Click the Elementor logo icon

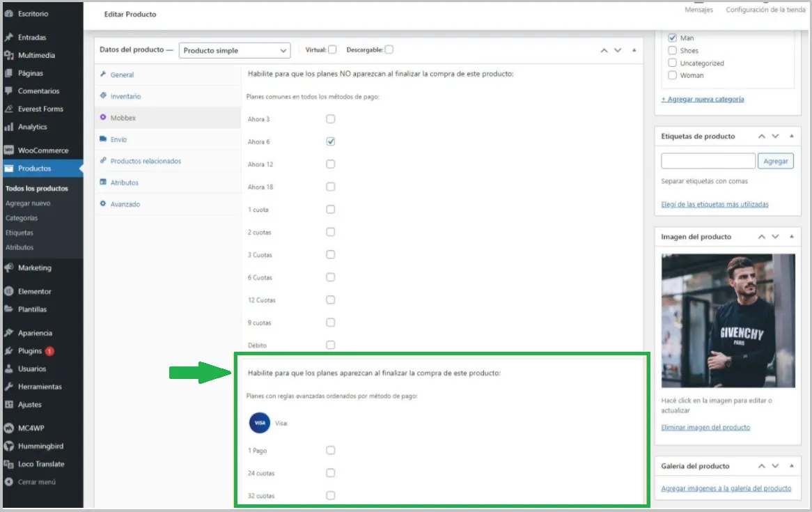(x=8, y=291)
